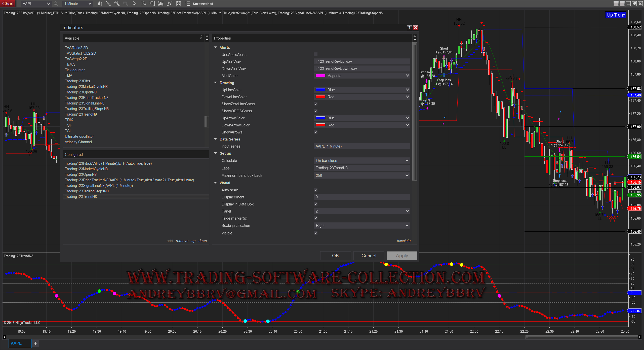Viewport: 644px width, 350px height.
Task: Click the OK button
Action: (x=335, y=256)
